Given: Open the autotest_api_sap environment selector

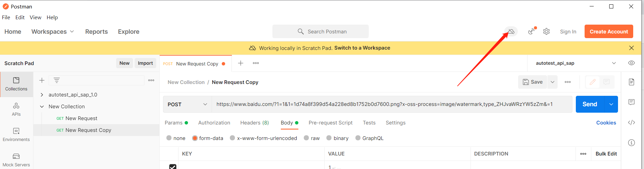Looking at the screenshot, I should 576,63.
